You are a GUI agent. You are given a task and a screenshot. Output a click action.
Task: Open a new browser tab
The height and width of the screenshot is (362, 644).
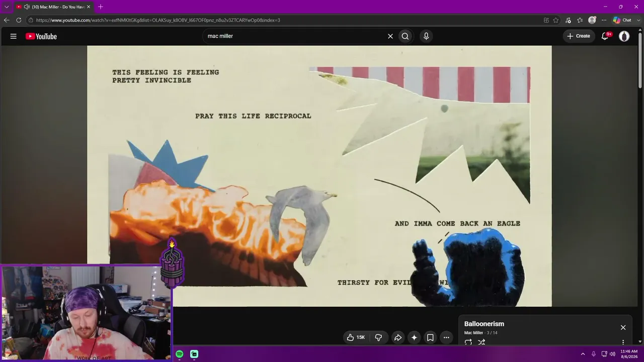101,7
